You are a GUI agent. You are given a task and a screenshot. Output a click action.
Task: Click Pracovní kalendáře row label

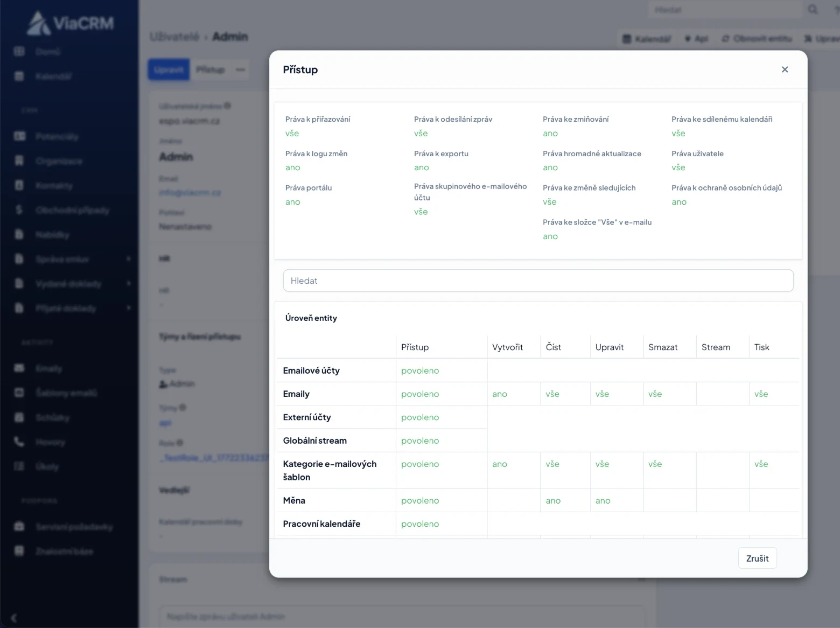point(321,524)
